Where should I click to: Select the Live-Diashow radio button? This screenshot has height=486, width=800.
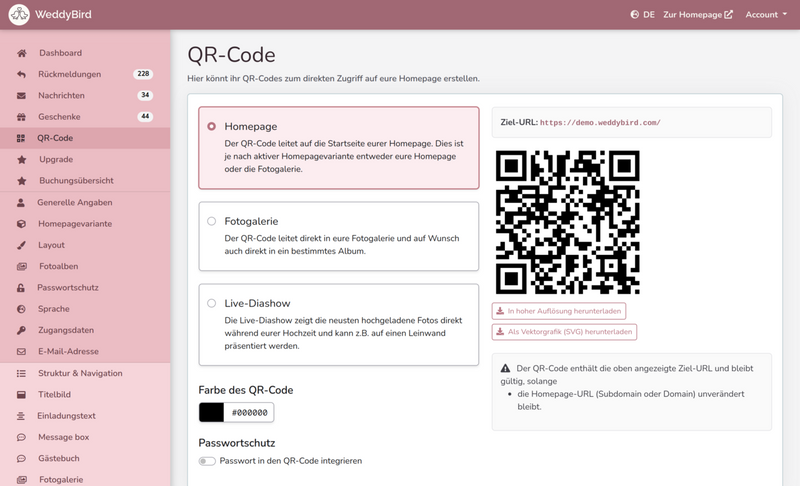[x=211, y=303]
